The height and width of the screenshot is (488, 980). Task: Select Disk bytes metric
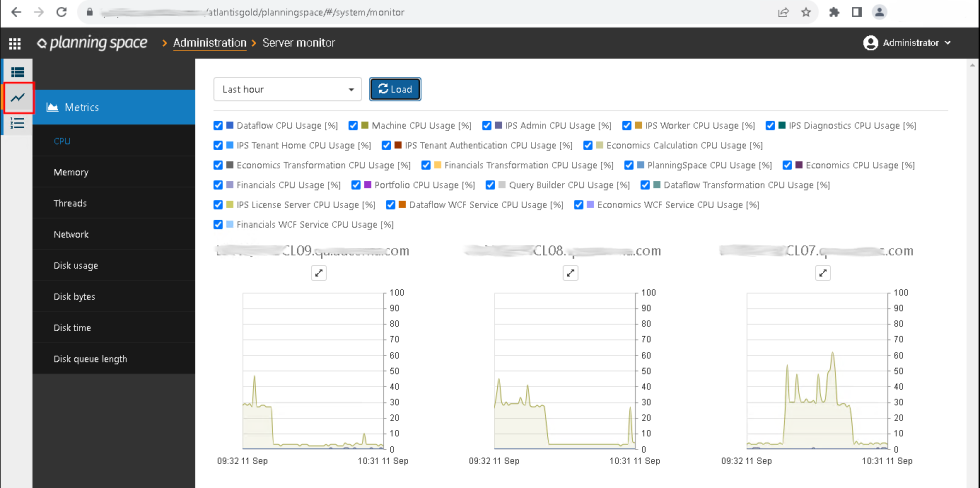[114, 297]
